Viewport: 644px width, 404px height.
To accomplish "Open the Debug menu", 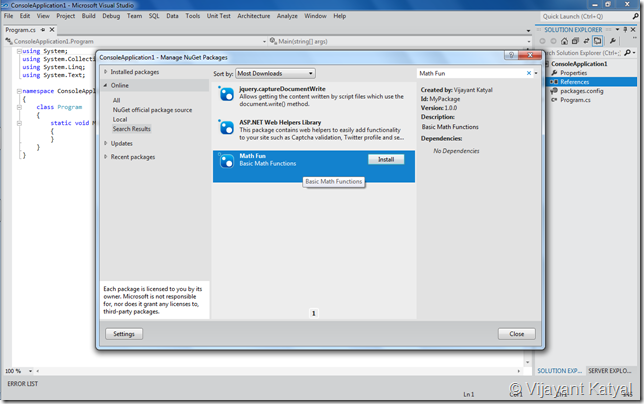I will (x=111, y=16).
